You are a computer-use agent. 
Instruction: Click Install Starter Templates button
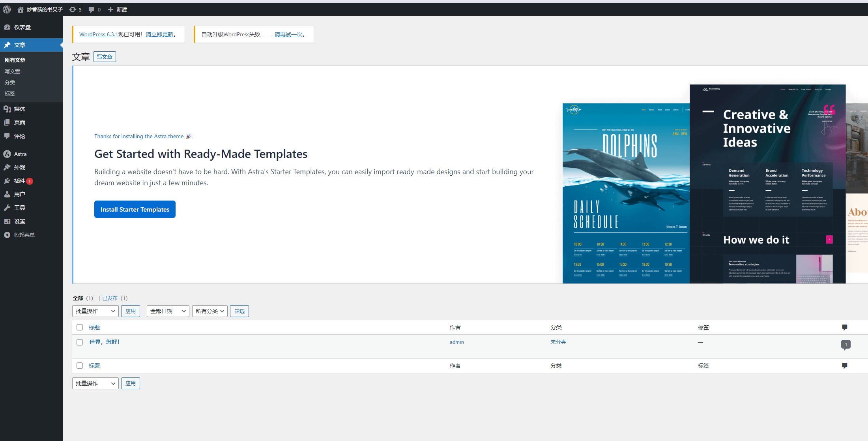click(135, 209)
